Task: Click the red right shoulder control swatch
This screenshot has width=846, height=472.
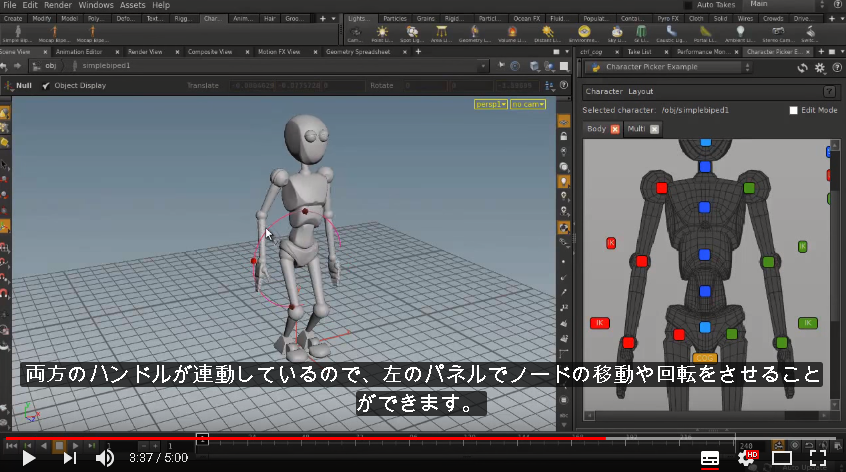Action: (661, 188)
